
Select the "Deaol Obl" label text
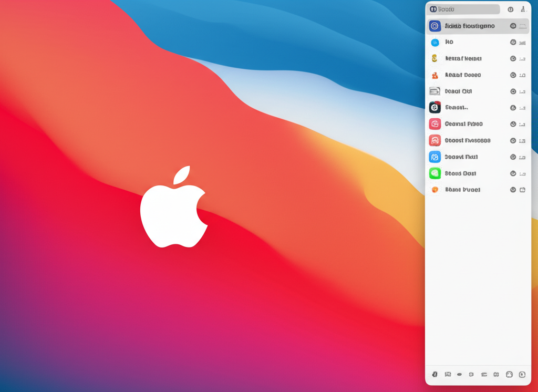pyautogui.click(x=458, y=91)
